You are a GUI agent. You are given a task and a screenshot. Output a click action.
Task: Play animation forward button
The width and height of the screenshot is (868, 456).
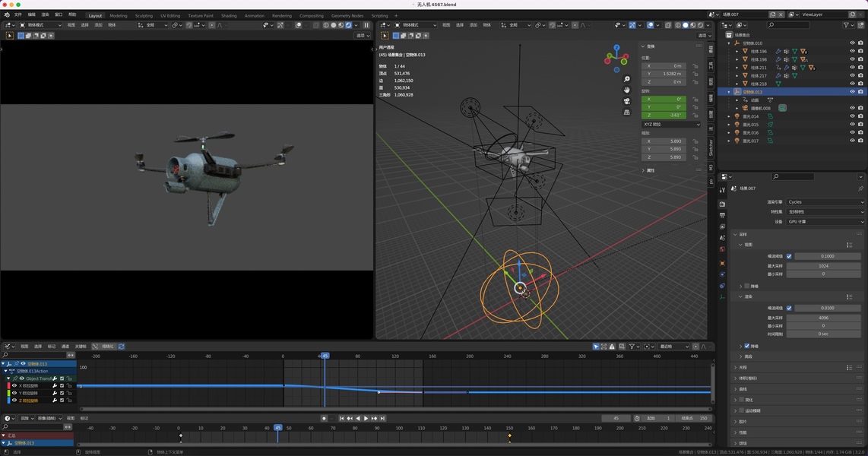coord(366,418)
